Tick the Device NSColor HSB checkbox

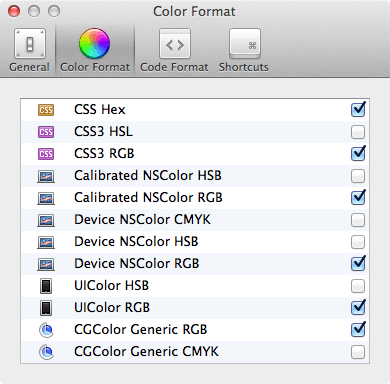click(358, 242)
